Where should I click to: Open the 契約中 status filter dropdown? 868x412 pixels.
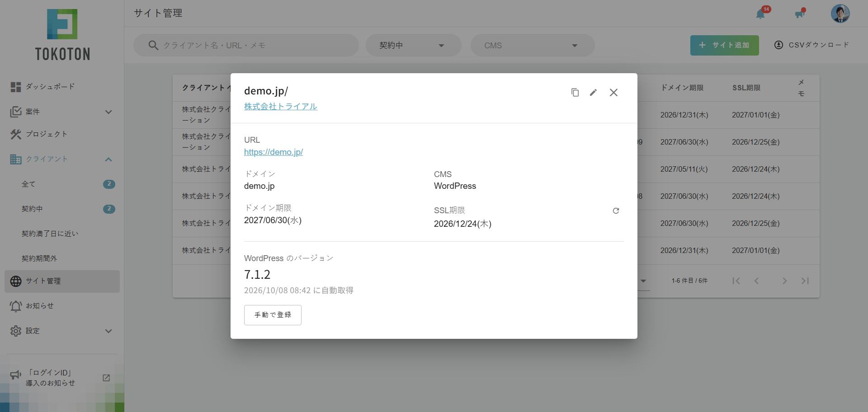tap(413, 45)
